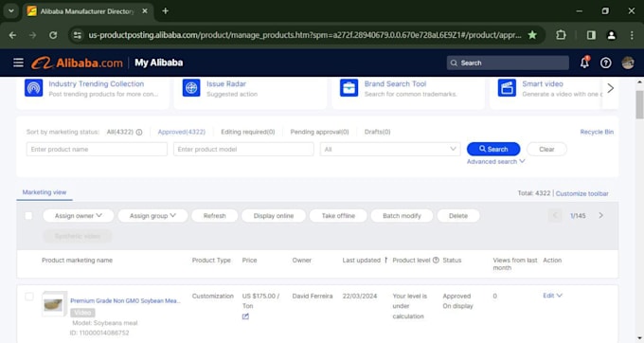Expand Edit action dropdown
This screenshot has width=644, height=343.
552,296
